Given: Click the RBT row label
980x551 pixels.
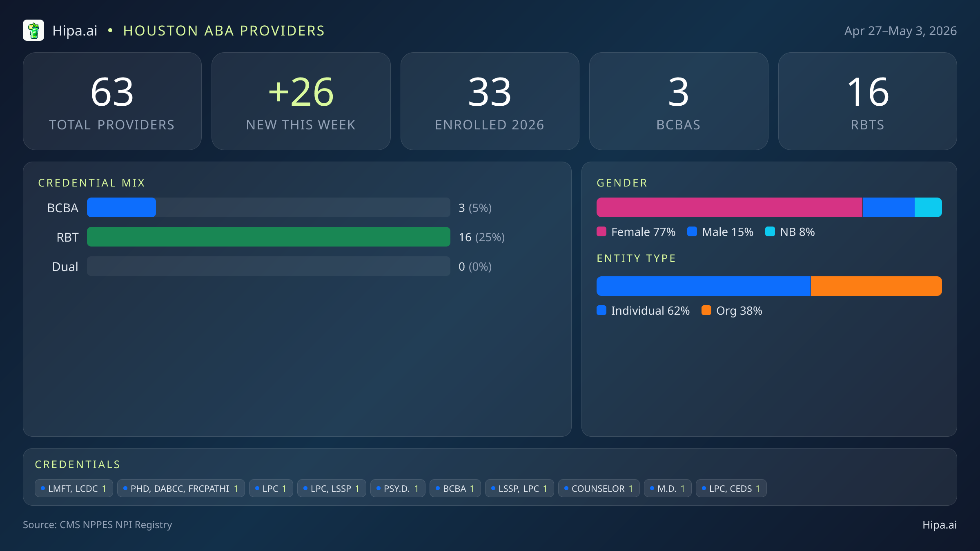Looking at the screenshot, I should [67, 238].
